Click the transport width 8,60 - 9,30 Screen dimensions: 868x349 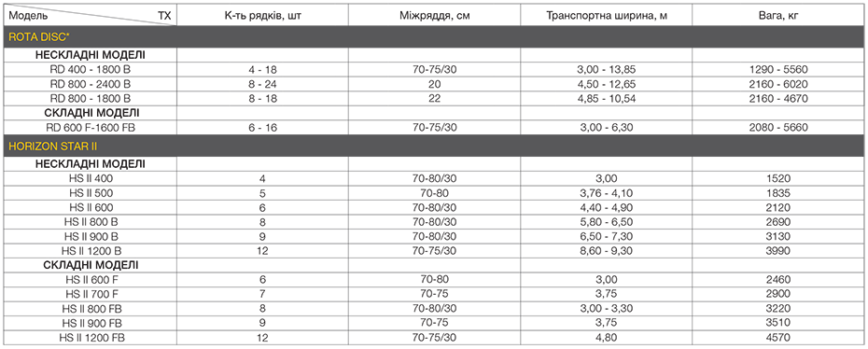pos(606,250)
